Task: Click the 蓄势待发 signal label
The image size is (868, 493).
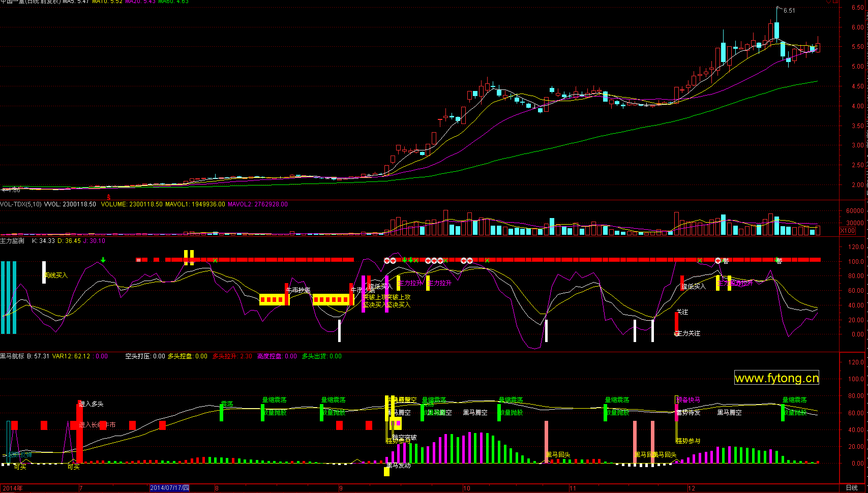Action: point(689,413)
